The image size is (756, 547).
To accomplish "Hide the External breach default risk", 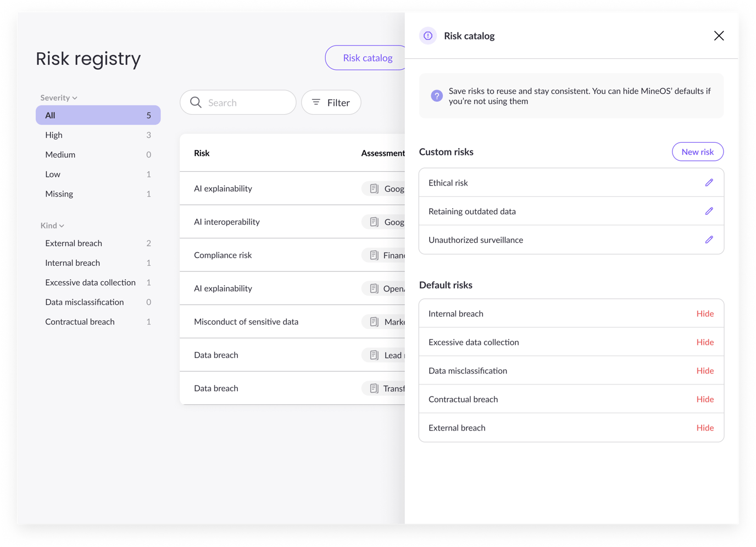I will coord(705,427).
